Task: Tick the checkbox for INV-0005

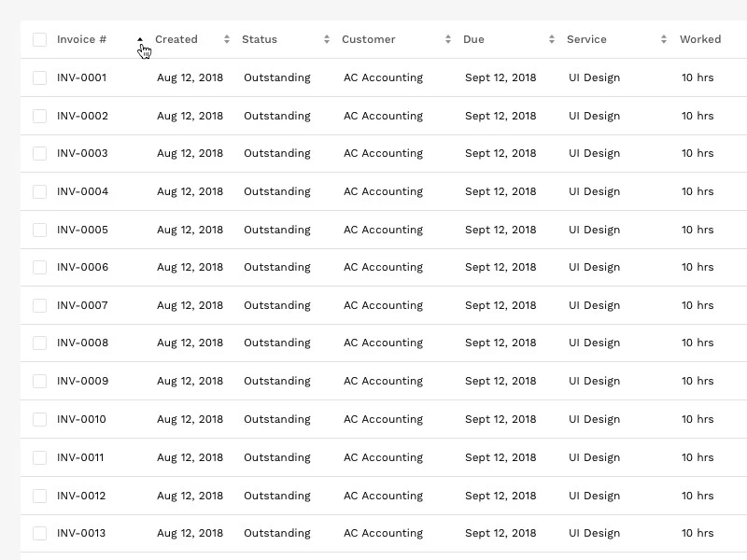Action: pyautogui.click(x=39, y=230)
